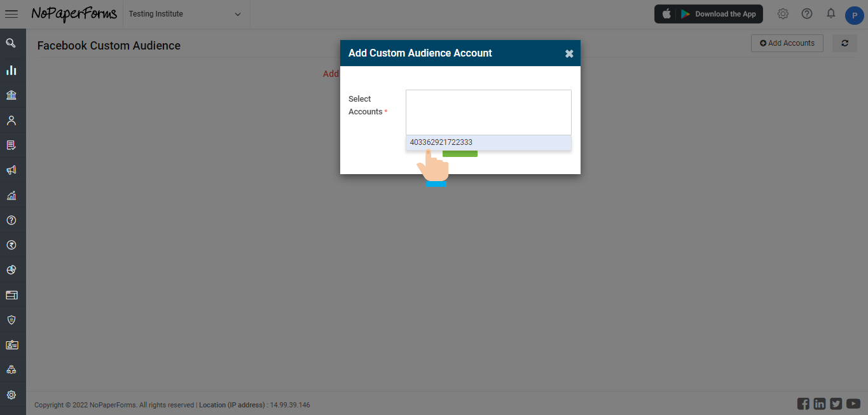Click the green button in the dialog
This screenshot has height=415, width=868.
(460, 153)
